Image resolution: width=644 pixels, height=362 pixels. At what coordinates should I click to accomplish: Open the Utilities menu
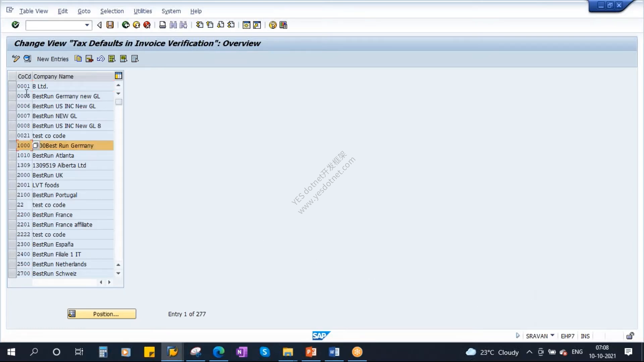pyautogui.click(x=143, y=11)
